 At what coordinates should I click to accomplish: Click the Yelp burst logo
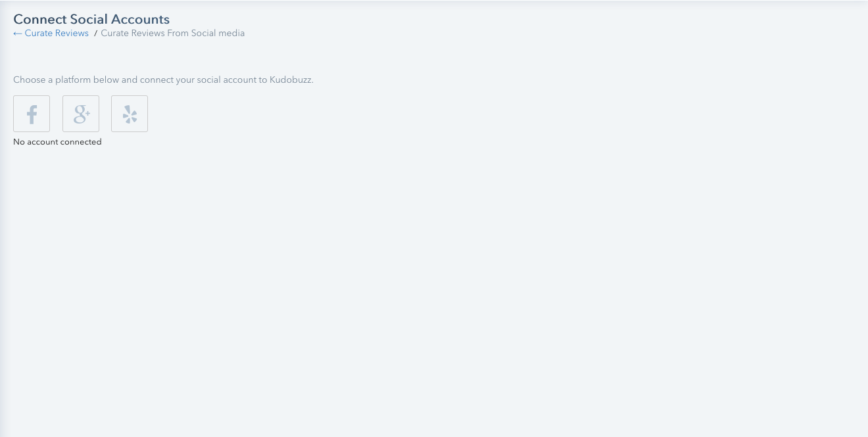tap(130, 114)
